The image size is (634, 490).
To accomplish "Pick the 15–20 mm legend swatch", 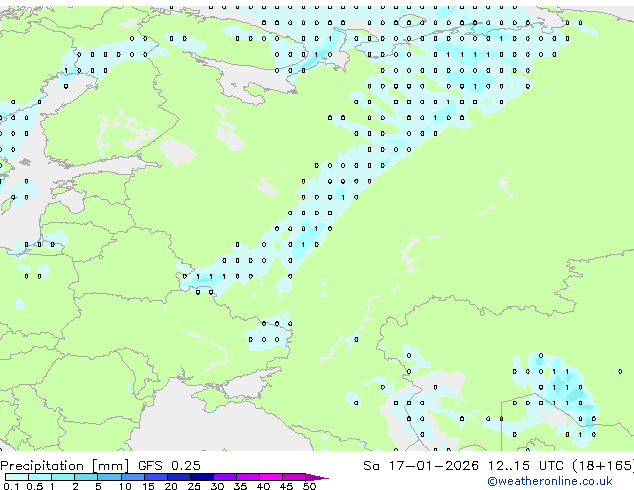I will [155, 477].
